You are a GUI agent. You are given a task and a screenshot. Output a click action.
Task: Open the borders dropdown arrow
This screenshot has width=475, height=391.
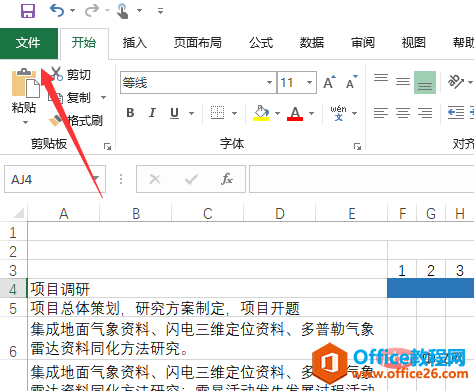click(234, 113)
